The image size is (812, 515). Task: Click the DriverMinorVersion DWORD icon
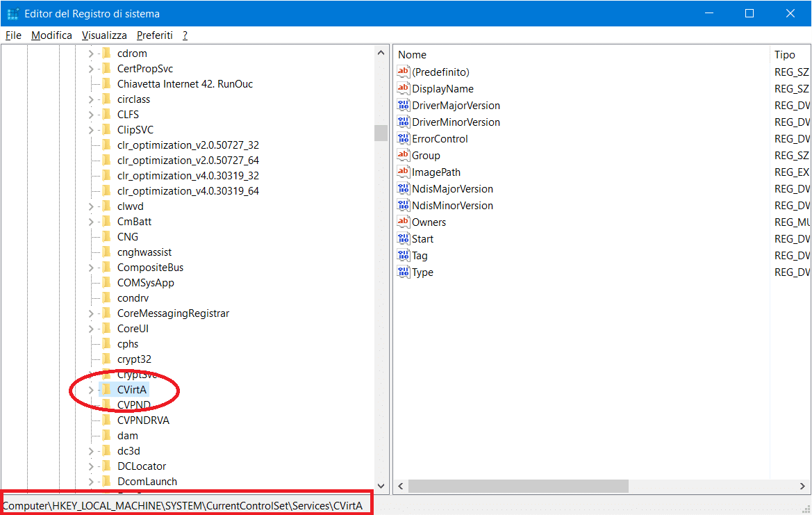coord(403,122)
